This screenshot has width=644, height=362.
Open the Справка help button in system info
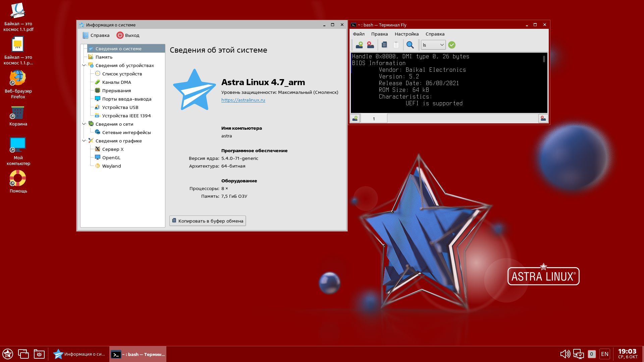pos(96,35)
